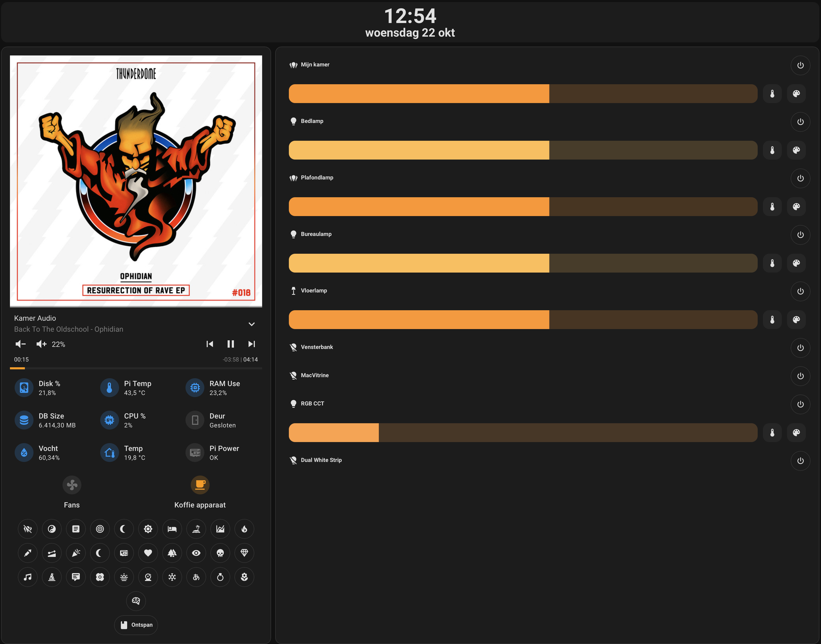Toggle the Koffie apparaat switch
821x644 pixels.
[x=200, y=485]
